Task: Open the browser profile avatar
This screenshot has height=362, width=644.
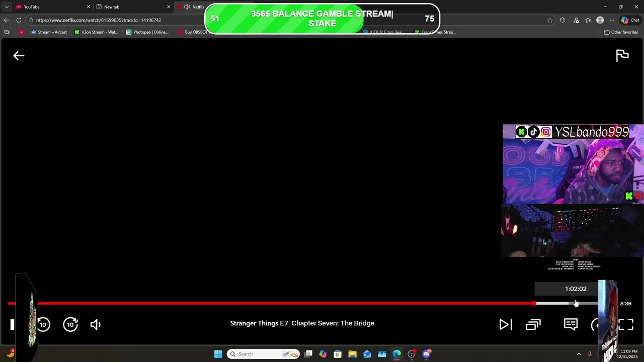Action: (x=600, y=20)
